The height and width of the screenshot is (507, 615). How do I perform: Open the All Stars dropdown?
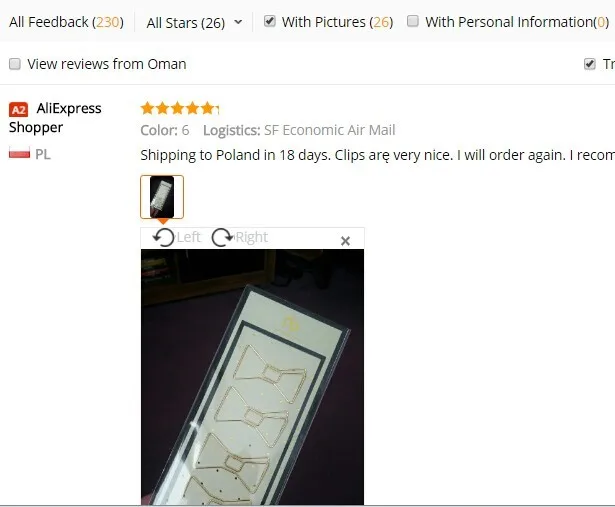pyautogui.click(x=194, y=22)
